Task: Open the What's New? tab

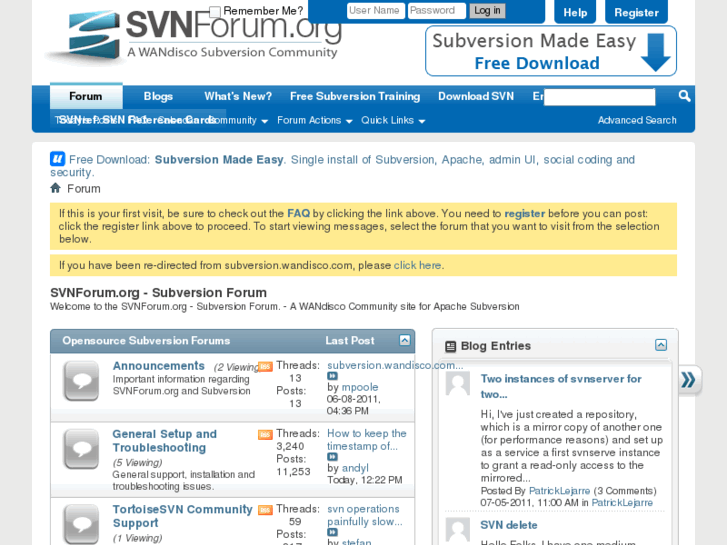Action: [x=238, y=96]
